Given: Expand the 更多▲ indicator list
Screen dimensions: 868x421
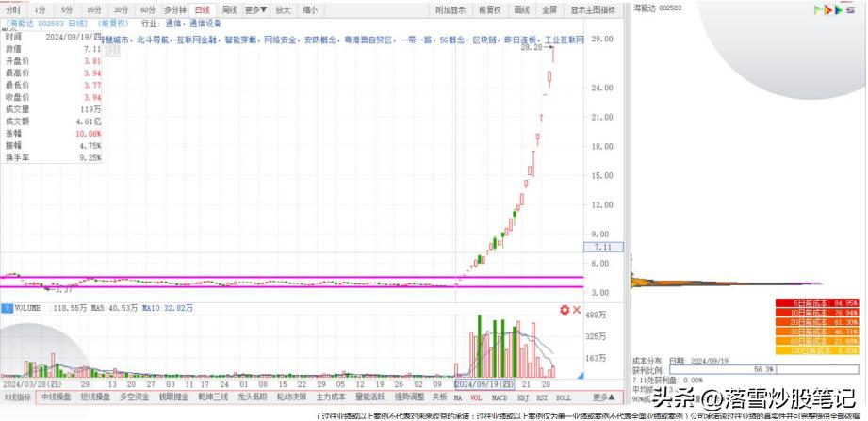Looking at the screenshot, I should (603, 397).
